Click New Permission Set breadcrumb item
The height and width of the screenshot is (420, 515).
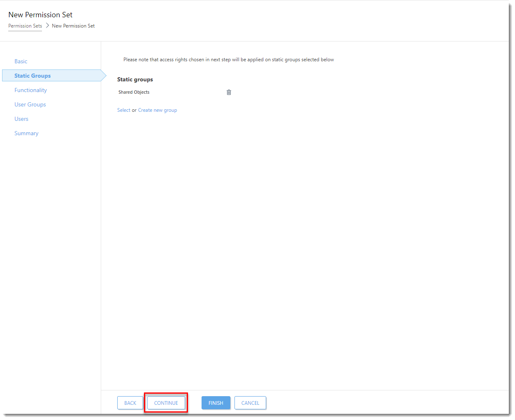pos(73,26)
